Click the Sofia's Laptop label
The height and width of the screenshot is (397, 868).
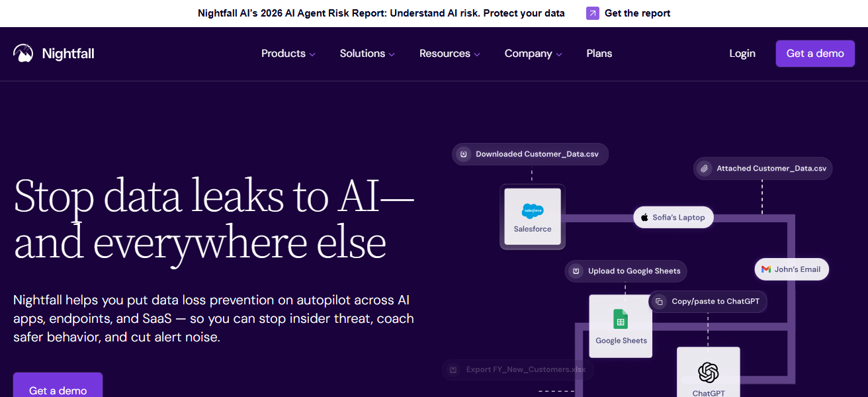tap(679, 217)
